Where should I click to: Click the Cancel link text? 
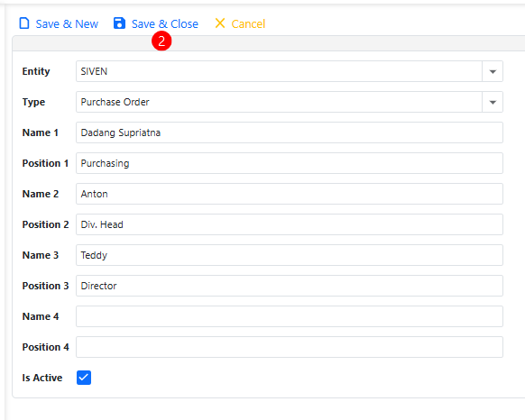[248, 23]
